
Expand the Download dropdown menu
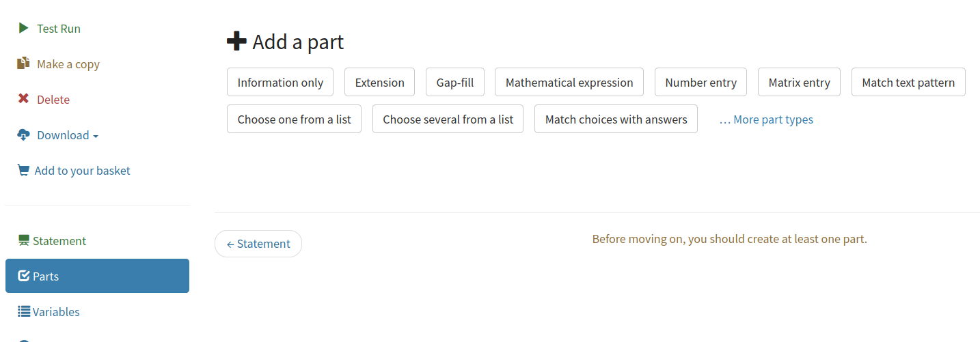point(67,135)
